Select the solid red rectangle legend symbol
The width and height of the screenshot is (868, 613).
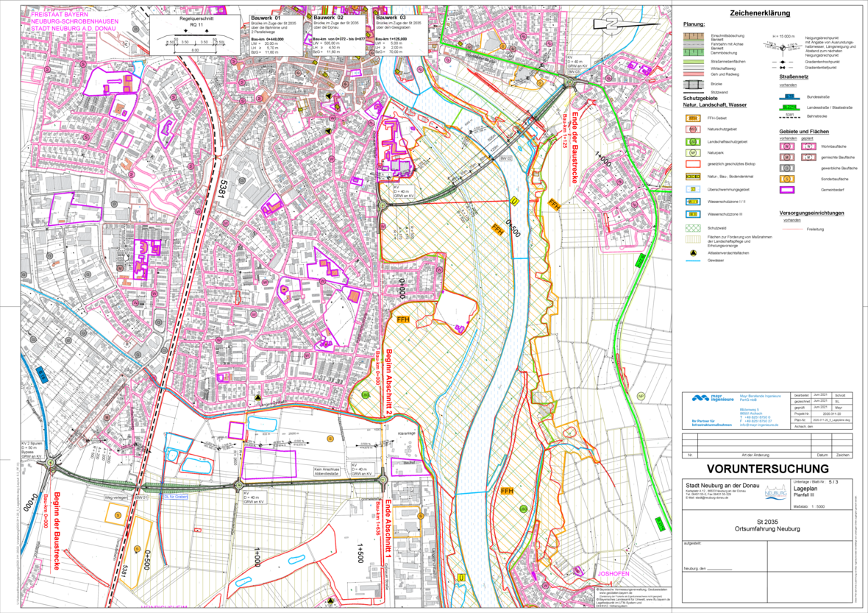tap(692, 164)
